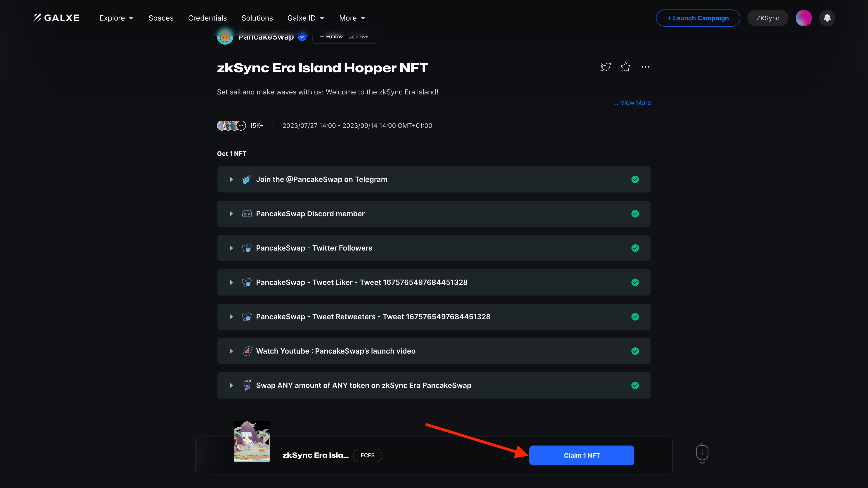Select the Solutions menu item
Image resolution: width=868 pixels, height=488 pixels.
(x=257, y=18)
